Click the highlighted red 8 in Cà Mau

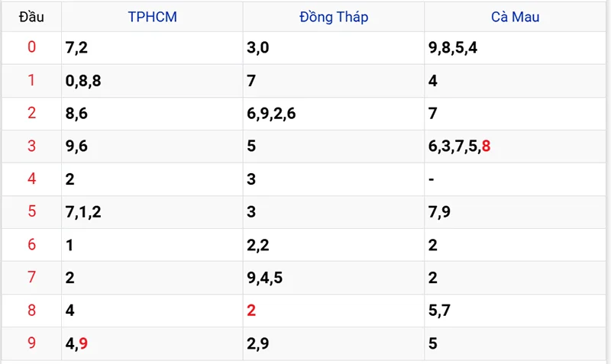coord(486,147)
